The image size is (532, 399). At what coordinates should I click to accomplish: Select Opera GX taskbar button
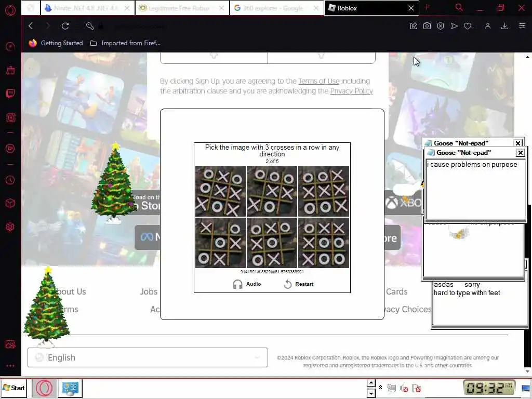click(44, 389)
